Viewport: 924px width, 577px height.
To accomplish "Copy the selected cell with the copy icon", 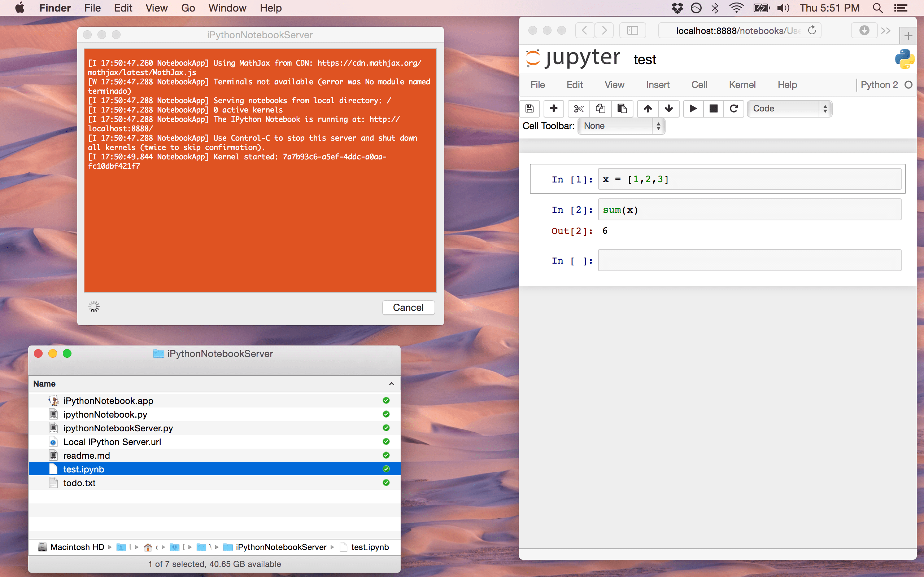I will [600, 109].
